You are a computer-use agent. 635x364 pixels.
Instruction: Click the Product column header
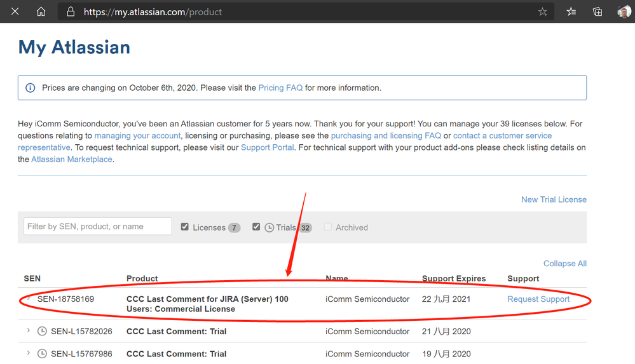(x=142, y=279)
